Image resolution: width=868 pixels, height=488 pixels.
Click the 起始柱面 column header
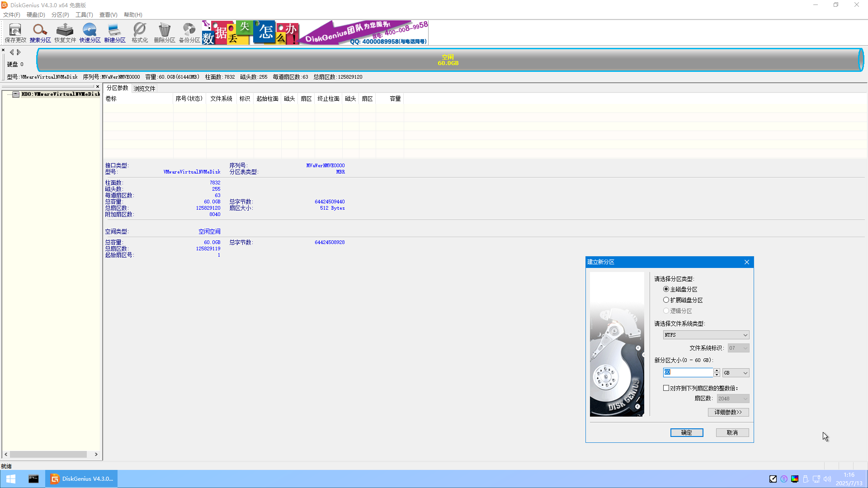[267, 99]
